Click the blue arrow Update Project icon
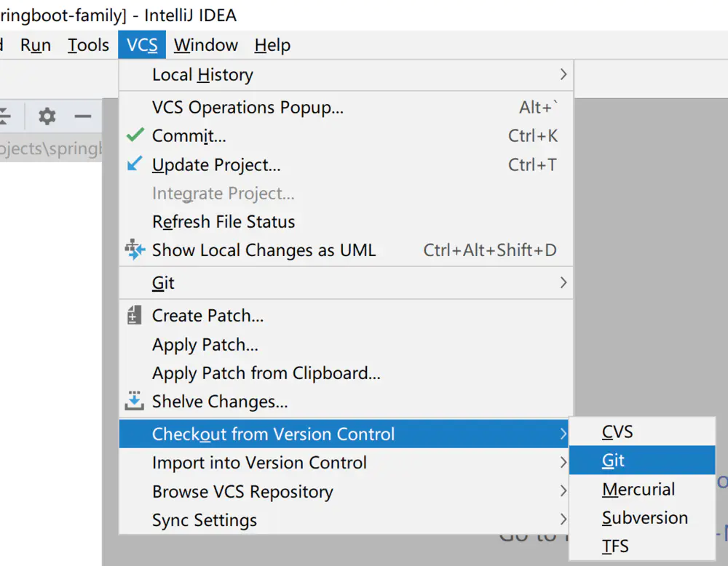The height and width of the screenshot is (566, 728). pyautogui.click(x=135, y=164)
